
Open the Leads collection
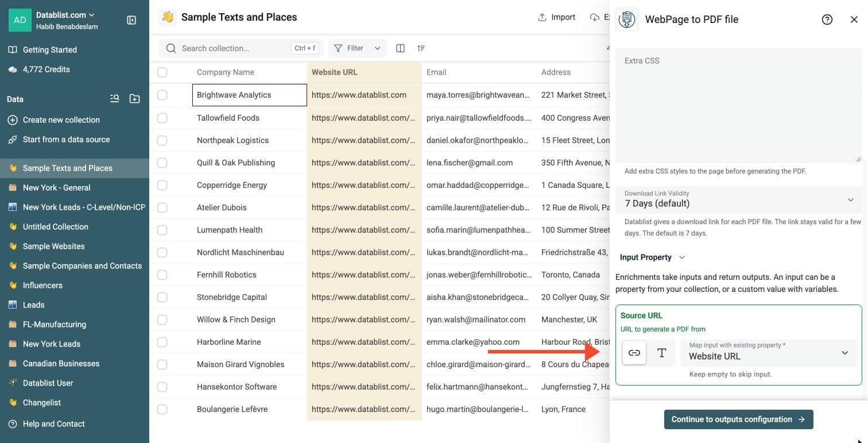click(x=75, y=305)
